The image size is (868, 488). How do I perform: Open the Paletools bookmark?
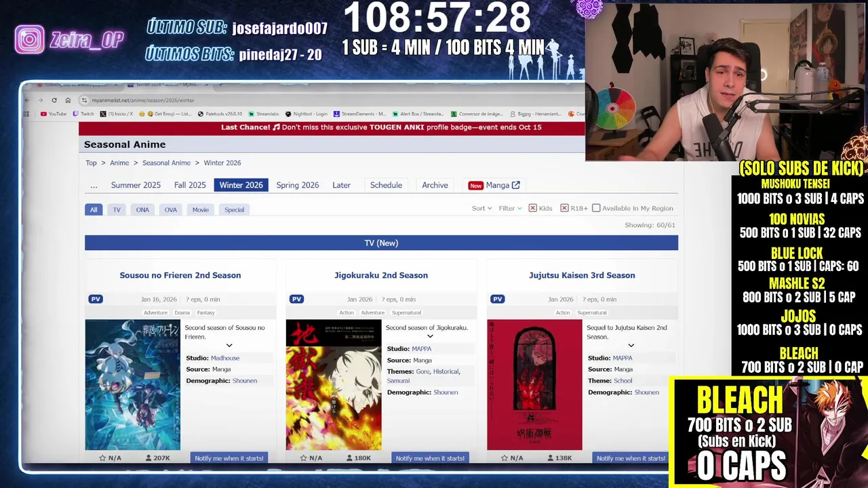(x=220, y=114)
